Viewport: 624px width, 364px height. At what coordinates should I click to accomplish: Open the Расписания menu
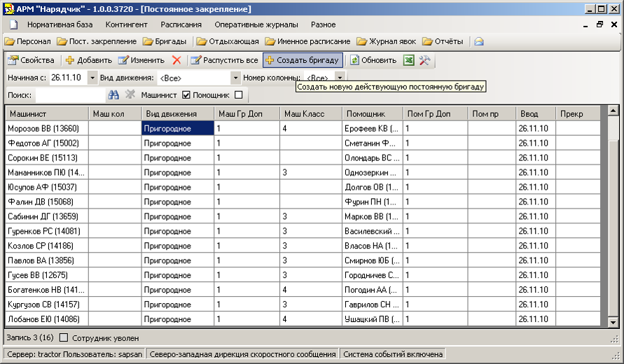[181, 24]
